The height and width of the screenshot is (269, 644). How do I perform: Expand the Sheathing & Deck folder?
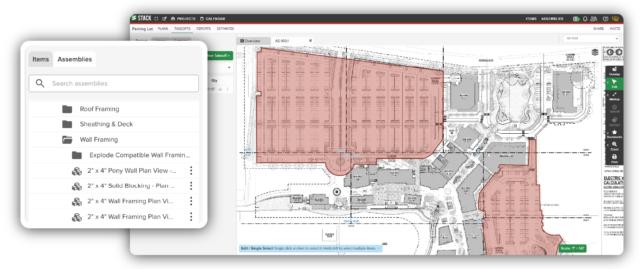click(x=106, y=124)
